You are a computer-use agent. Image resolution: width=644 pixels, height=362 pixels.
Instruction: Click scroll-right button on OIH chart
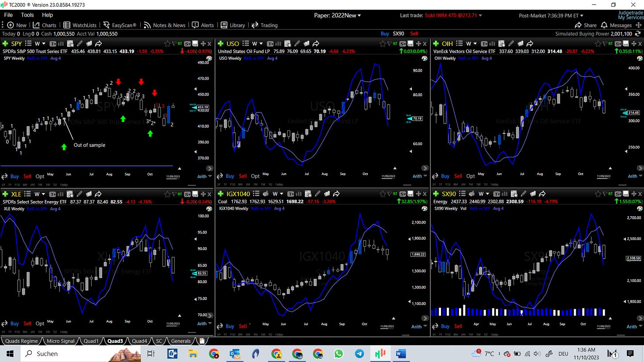point(640,168)
